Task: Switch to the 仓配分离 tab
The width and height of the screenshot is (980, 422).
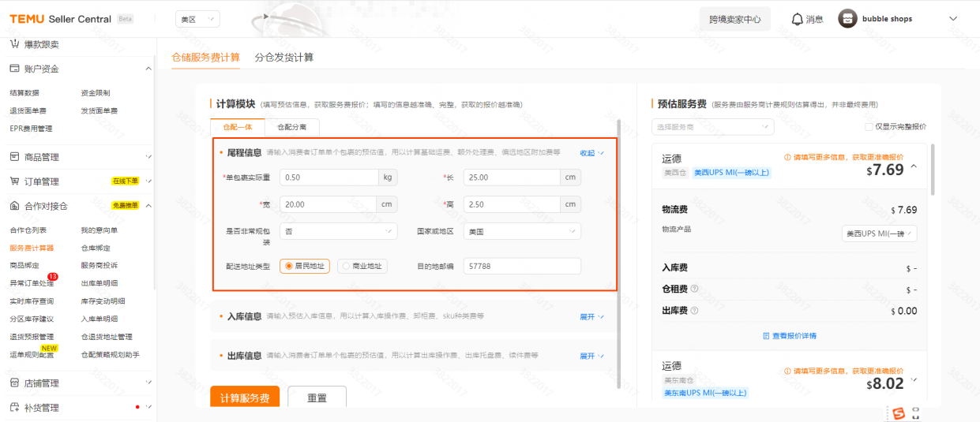Action: tap(291, 126)
